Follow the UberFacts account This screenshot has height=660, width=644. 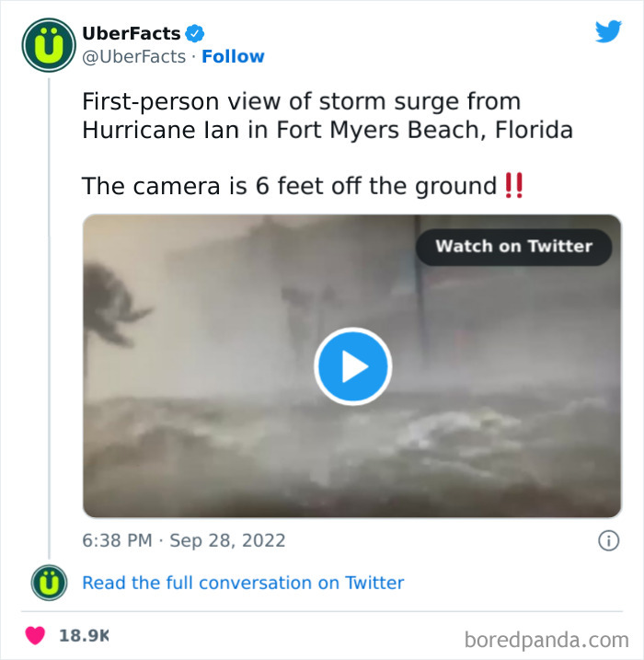tap(233, 56)
